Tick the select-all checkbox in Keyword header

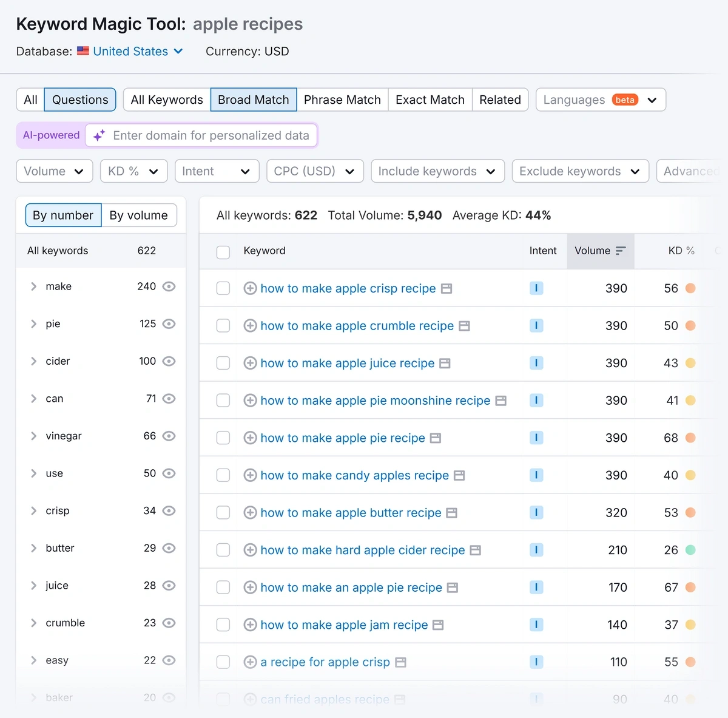pos(223,252)
